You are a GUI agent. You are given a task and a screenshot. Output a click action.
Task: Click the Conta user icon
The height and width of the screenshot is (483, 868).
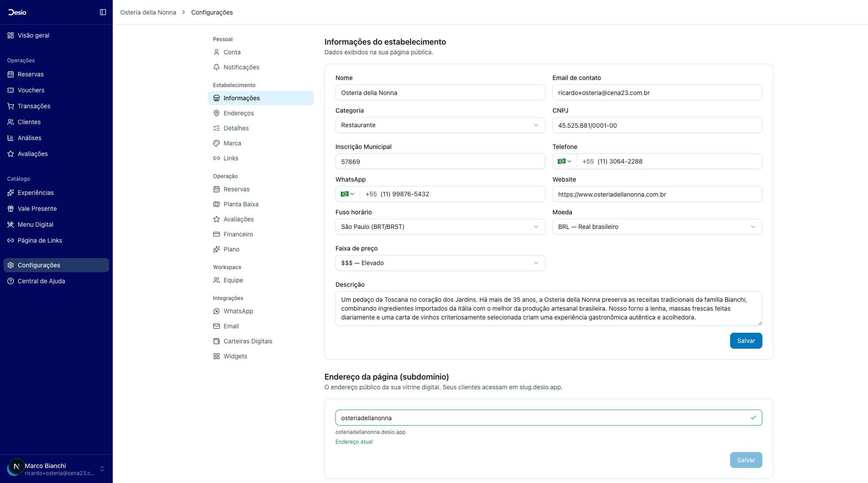(x=217, y=52)
